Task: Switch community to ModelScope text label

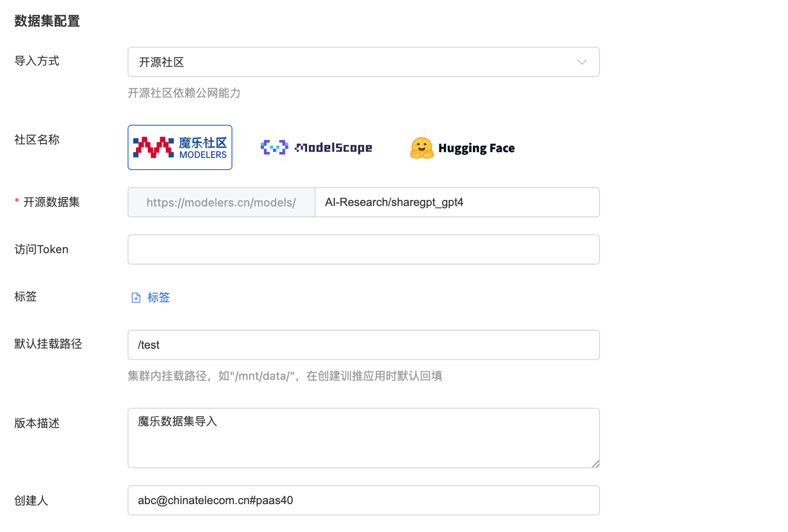Action: pos(334,148)
